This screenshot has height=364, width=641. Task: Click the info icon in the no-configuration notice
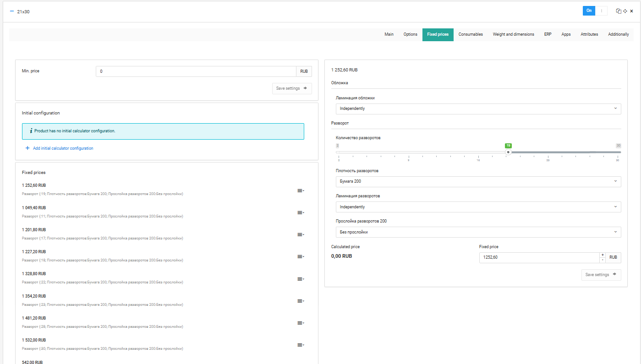click(x=31, y=131)
